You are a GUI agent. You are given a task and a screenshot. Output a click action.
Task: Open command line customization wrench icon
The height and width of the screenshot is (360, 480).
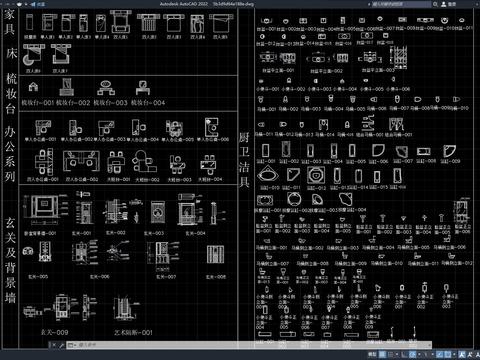point(61,345)
